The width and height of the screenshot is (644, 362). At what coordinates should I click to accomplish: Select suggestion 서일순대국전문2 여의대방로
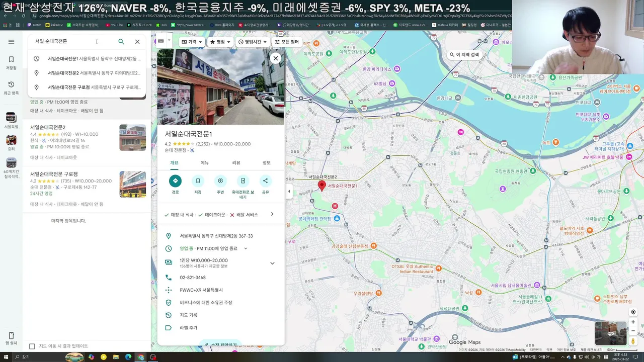(87, 73)
